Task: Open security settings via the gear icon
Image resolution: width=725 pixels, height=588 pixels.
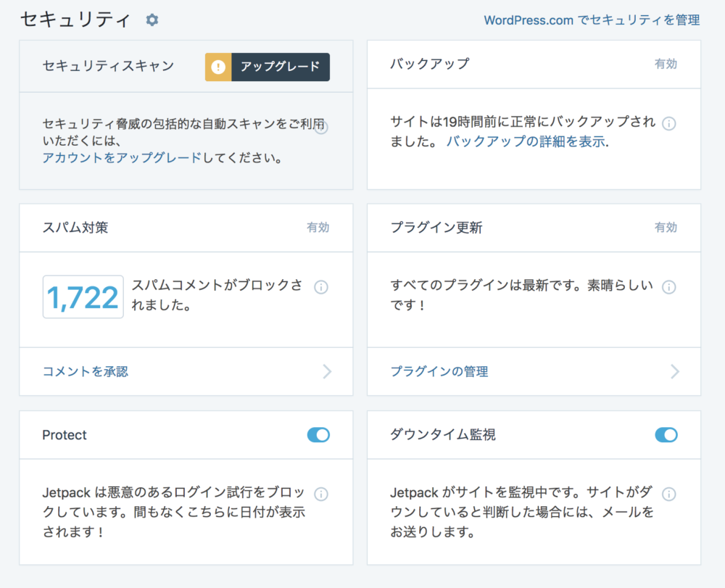Action: (151, 21)
